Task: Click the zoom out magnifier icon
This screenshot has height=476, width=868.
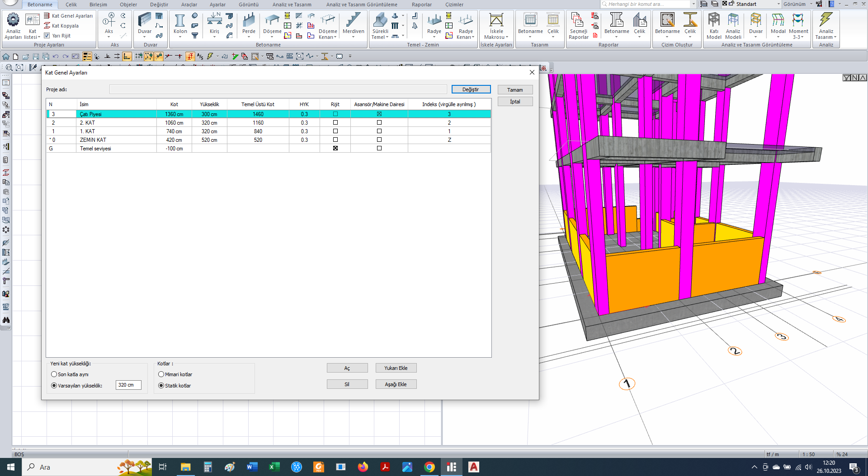Action: 9,67
